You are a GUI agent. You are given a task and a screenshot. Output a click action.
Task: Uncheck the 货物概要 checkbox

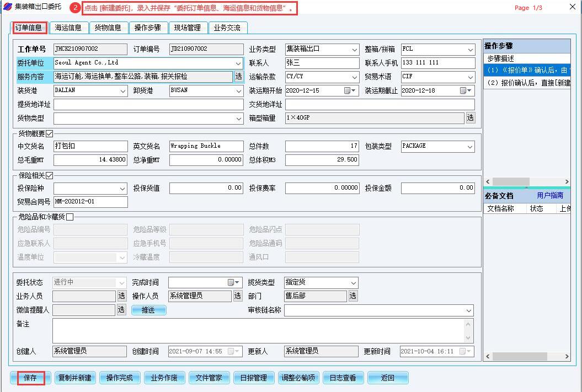(50, 133)
